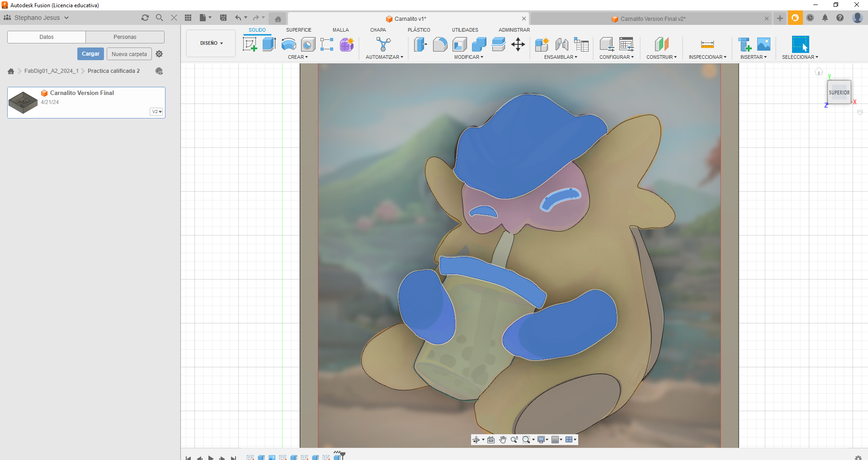Screen dimensions: 868x460
Task: Open the Automatizar automated modeling tool
Action: click(x=384, y=44)
